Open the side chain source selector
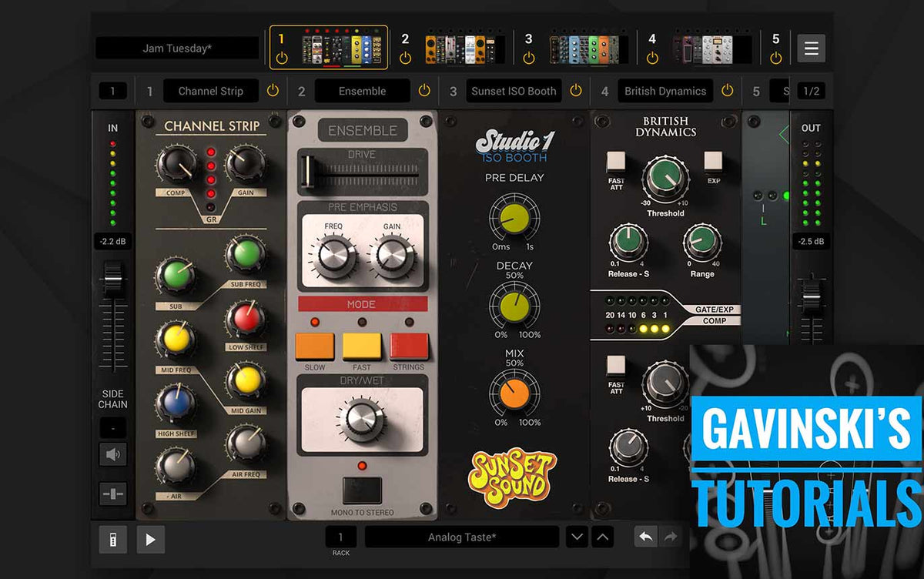The width and height of the screenshot is (924, 579). coord(113,427)
